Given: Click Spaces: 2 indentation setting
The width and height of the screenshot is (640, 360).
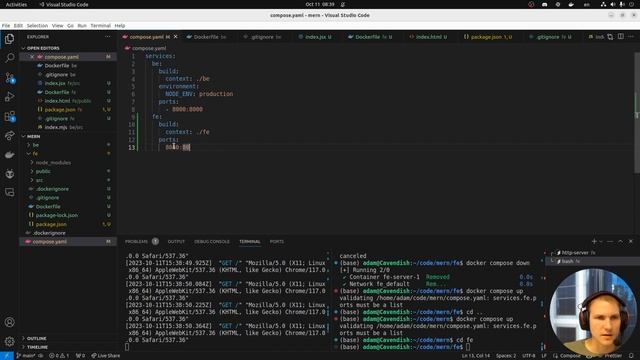Looking at the screenshot, I should tap(506, 356).
